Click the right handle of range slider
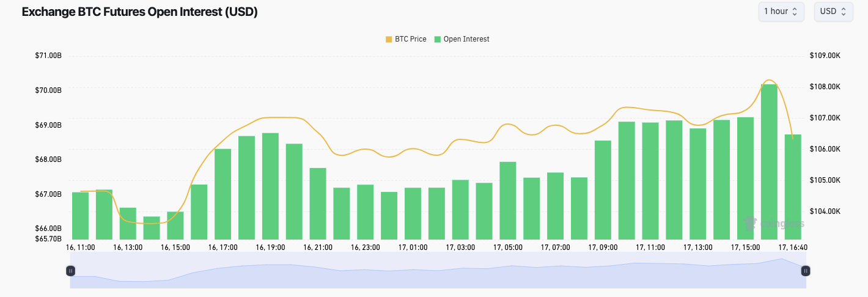The width and height of the screenshot is (868, 297). point(806,271)
